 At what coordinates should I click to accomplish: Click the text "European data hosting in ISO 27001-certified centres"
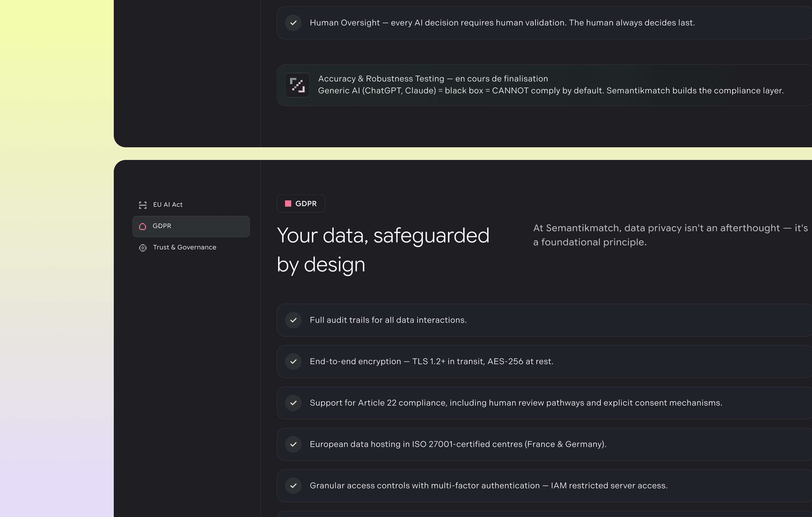pyautogui.click(x=416, y=445)
